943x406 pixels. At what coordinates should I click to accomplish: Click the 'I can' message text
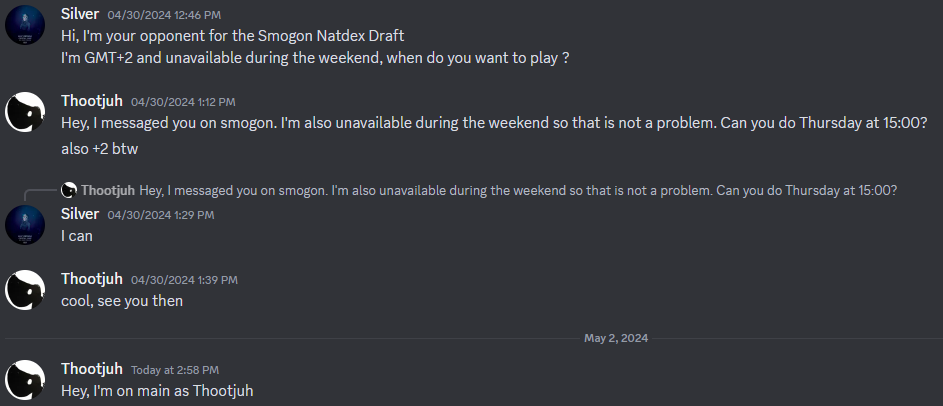point(77,236)
